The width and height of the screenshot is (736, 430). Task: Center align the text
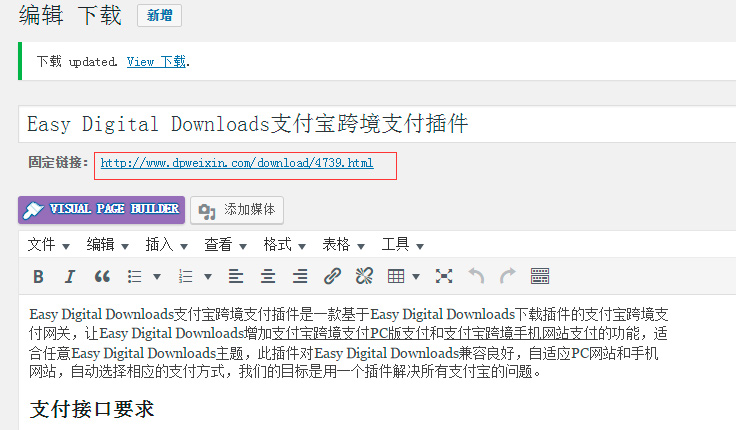(268, 276)
